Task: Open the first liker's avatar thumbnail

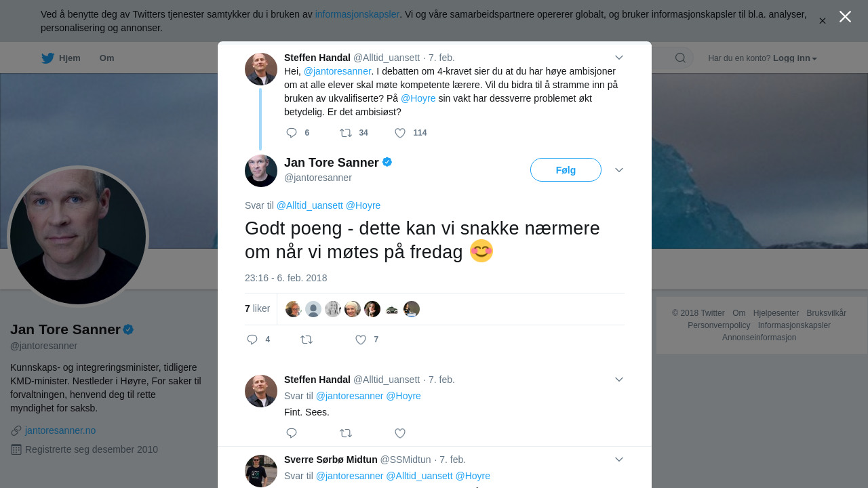Action: 293,309
